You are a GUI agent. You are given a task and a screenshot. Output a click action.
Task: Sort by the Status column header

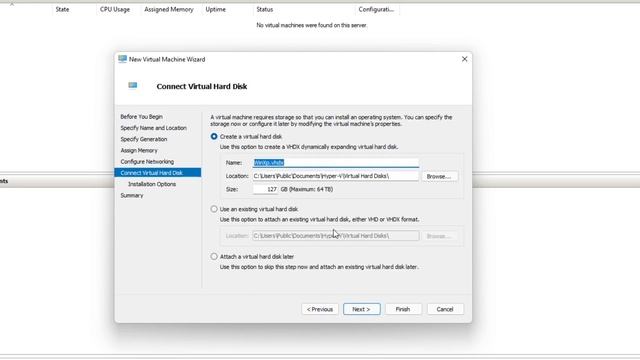[x=264, y=9]
